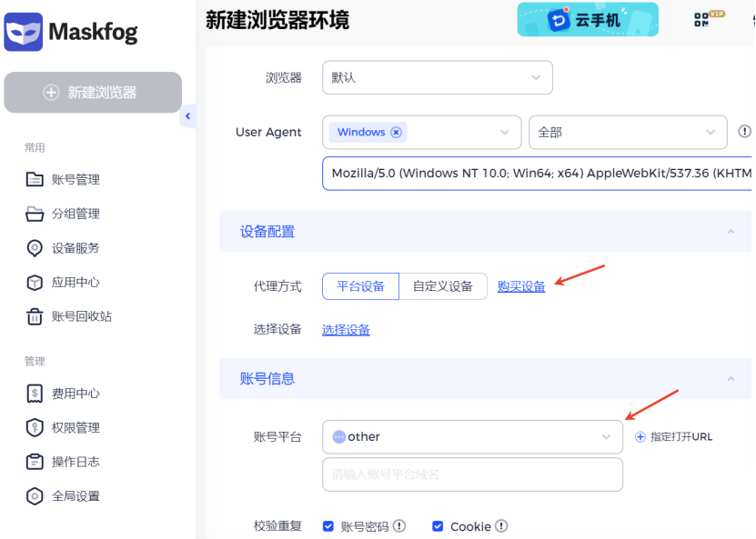Click the 应用中心 cube icon

[35, 283]
